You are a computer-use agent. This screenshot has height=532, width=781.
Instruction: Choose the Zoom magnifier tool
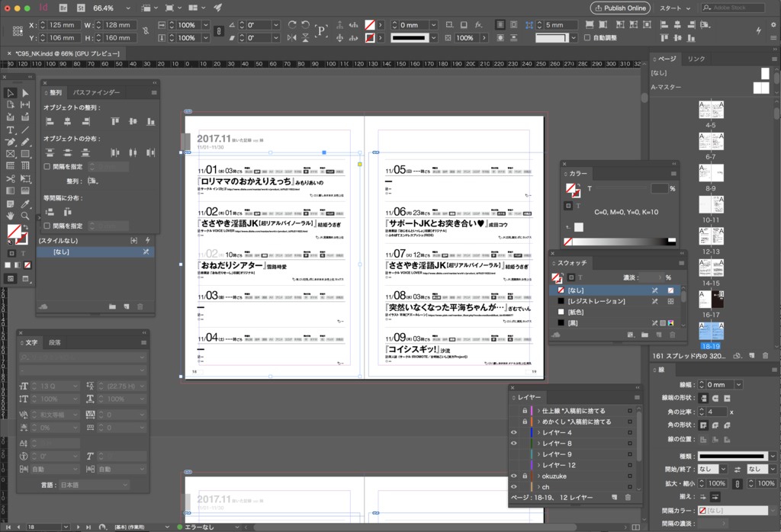25,216
